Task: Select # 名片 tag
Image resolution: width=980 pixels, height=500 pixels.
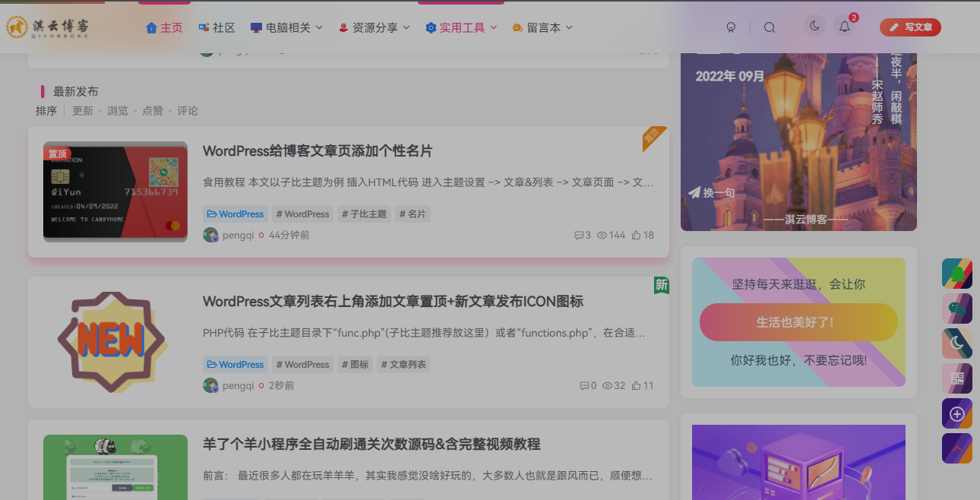Action: coord(413,214)
